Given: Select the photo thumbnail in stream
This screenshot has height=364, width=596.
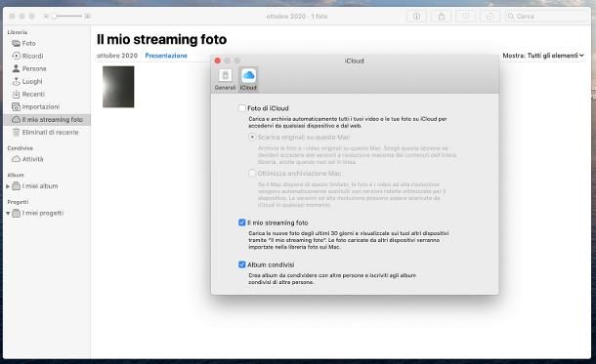Looking at the screenshot, I should (118, 87).
